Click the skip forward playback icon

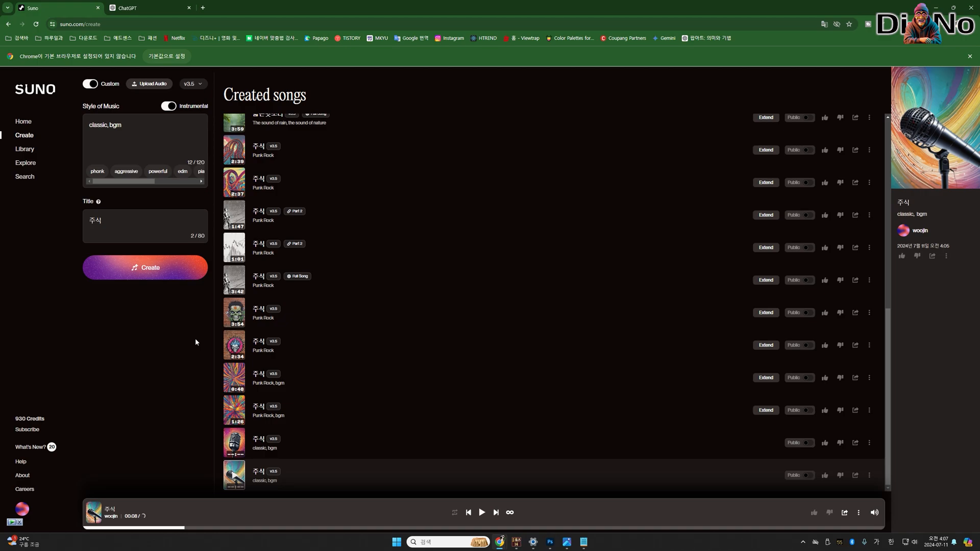(x=496, y=512)
